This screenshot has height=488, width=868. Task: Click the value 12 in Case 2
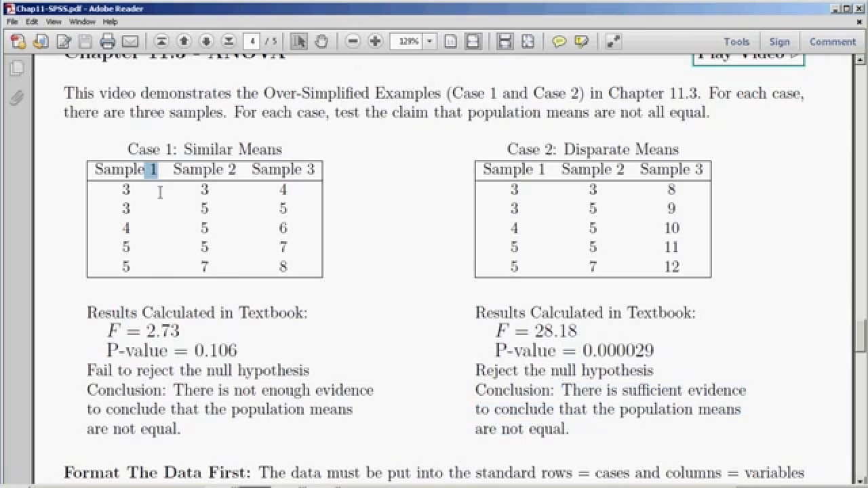pos(671,266)
